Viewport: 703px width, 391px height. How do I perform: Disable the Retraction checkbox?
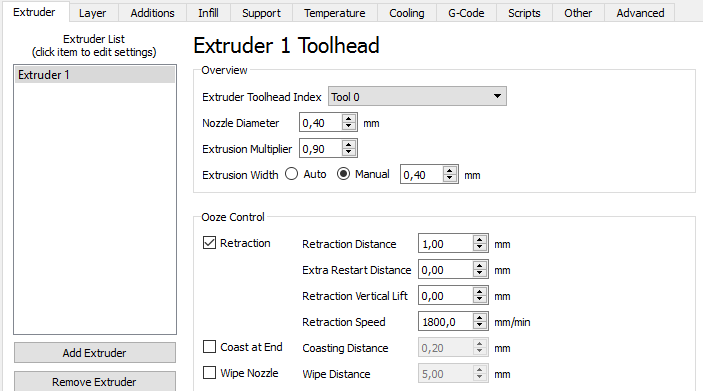tap(209, 243)
